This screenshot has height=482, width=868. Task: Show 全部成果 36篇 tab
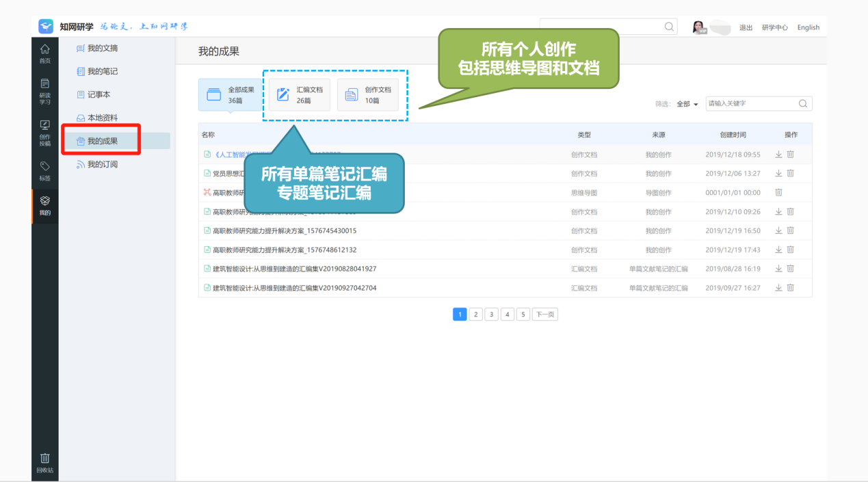tap(231, 94)
